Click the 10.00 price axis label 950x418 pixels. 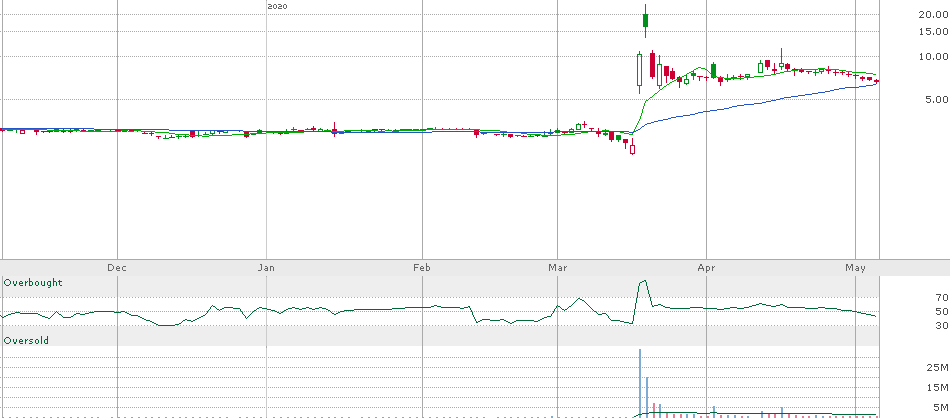(x=933, y=57)
